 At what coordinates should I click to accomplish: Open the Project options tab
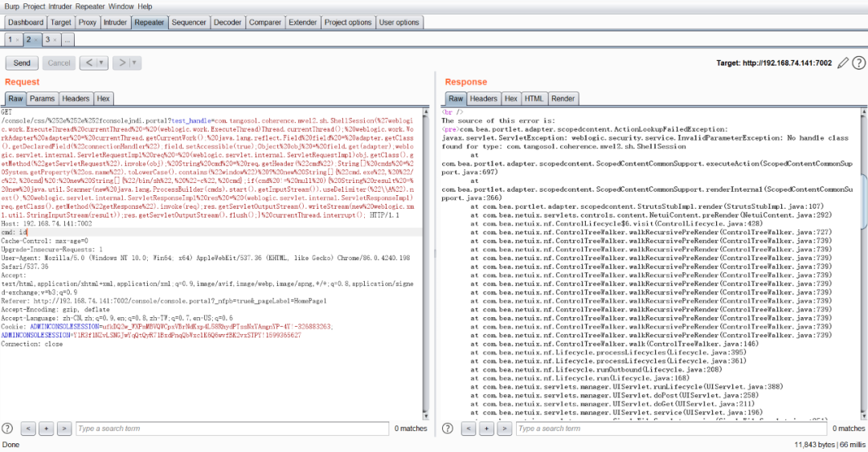coord(348,22)
